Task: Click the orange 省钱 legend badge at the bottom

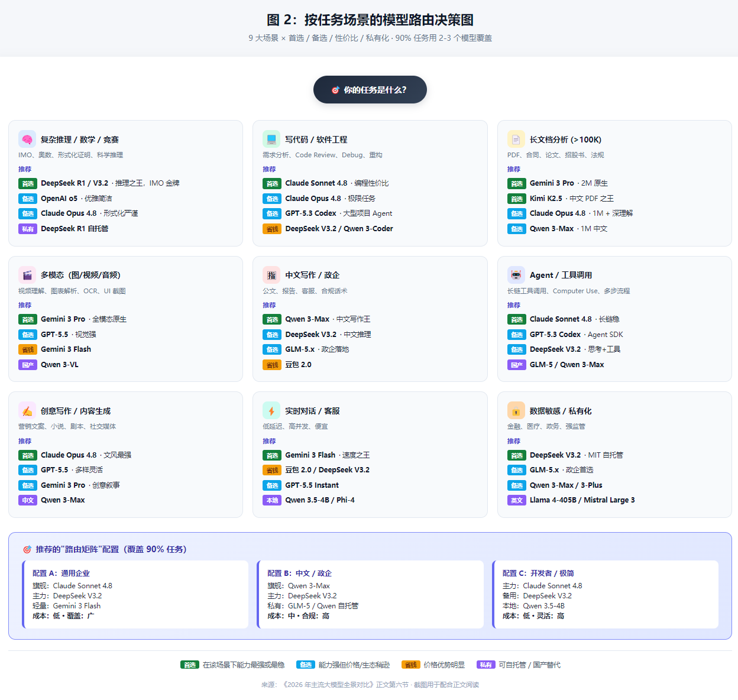Action: 411,665
